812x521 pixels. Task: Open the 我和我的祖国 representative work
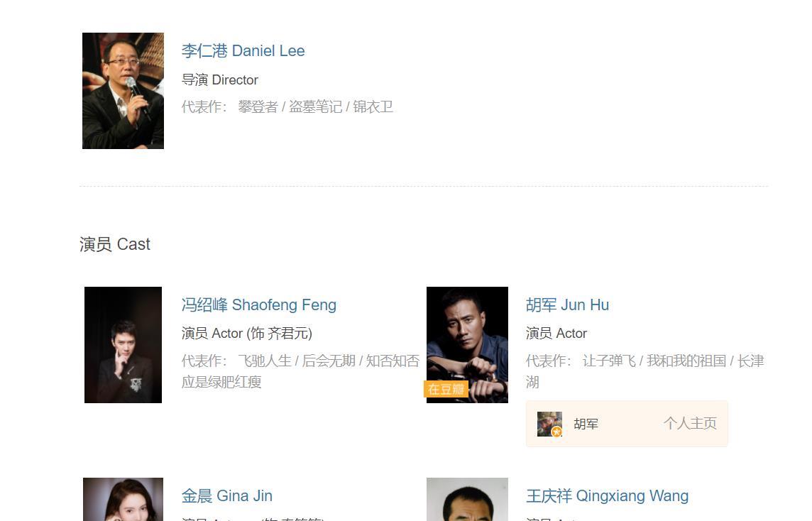tap(686, 361)
